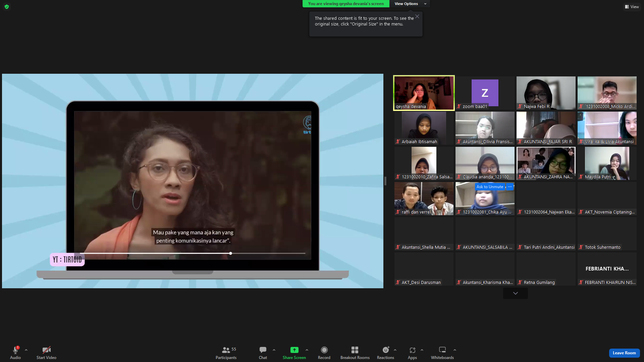Select Tari Putri Andini_Akuntansi tile
This screenshot has height=362, width=644.
click(x=546, y=234)
